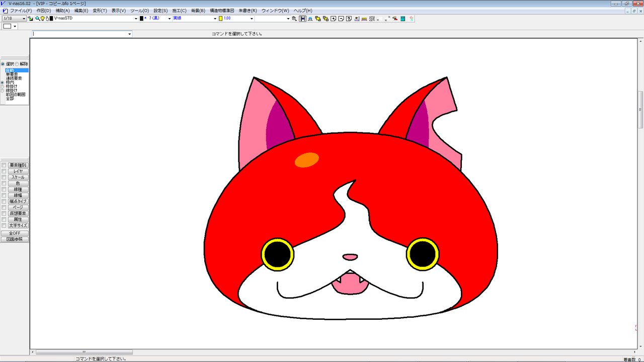The image size is (644, 362).
Task: Expand the white rectangle shape dropdown
Action: [15, 26]
